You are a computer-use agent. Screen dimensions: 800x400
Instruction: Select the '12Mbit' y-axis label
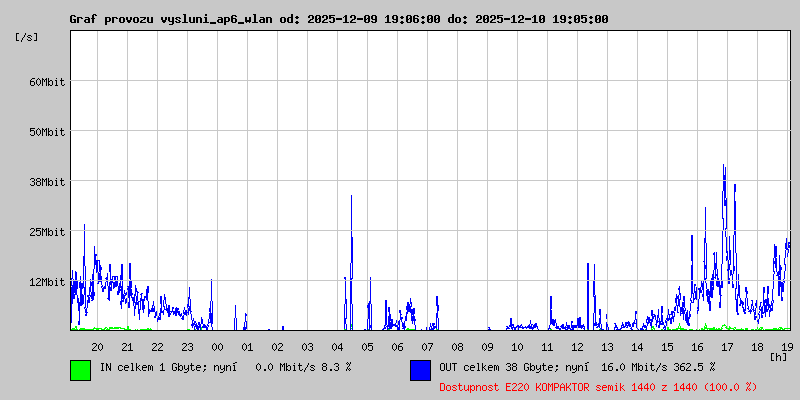pos(47,282)
